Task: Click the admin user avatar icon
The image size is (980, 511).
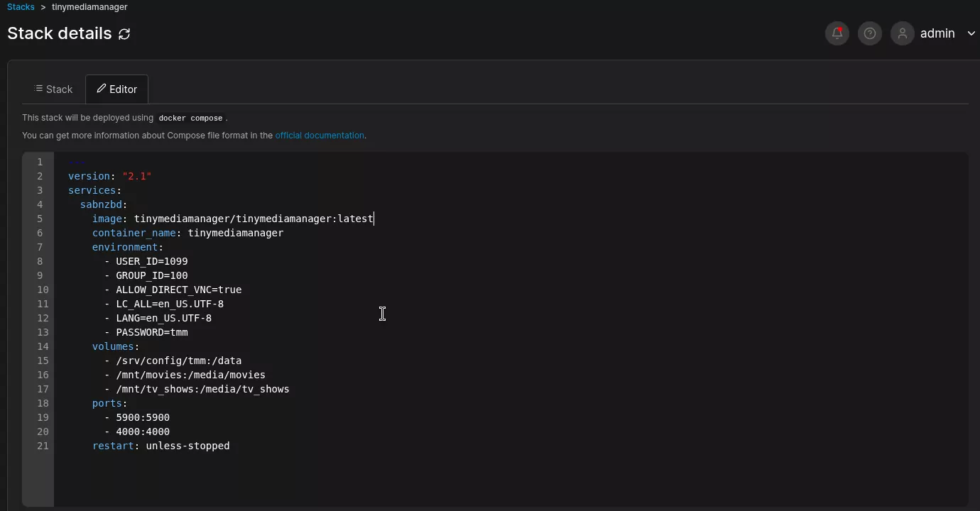Action: [903, 33]
